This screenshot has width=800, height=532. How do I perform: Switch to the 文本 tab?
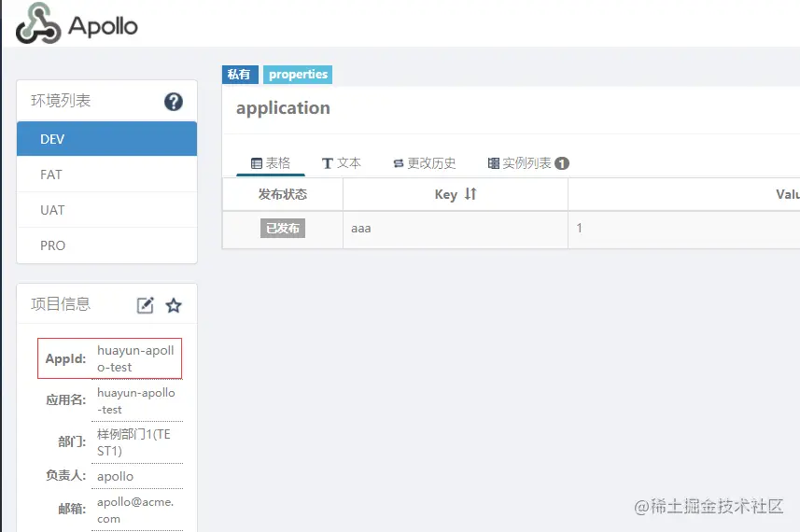(342, 163)
